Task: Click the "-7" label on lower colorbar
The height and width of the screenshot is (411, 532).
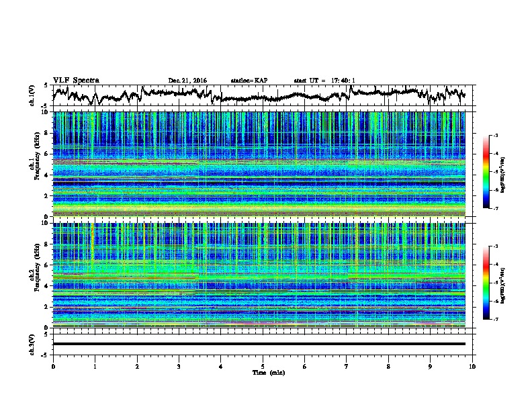Action: 495,320
